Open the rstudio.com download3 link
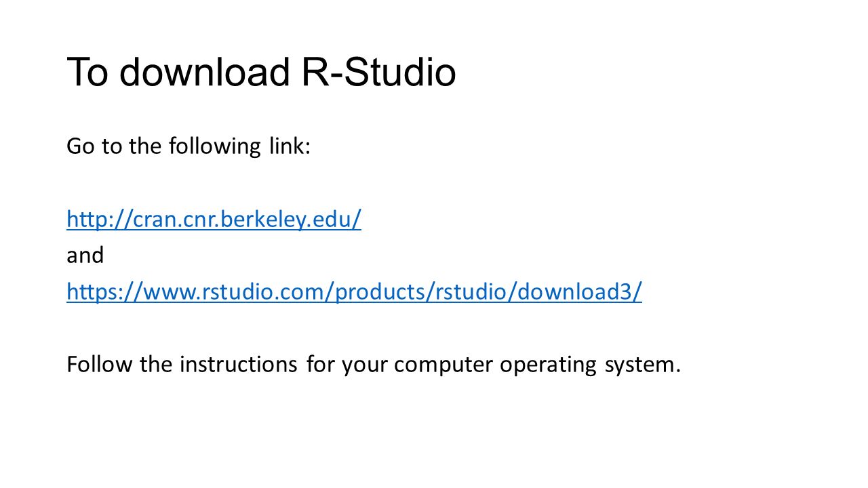Viewport: 868px width, 488px height. (354, 292)
